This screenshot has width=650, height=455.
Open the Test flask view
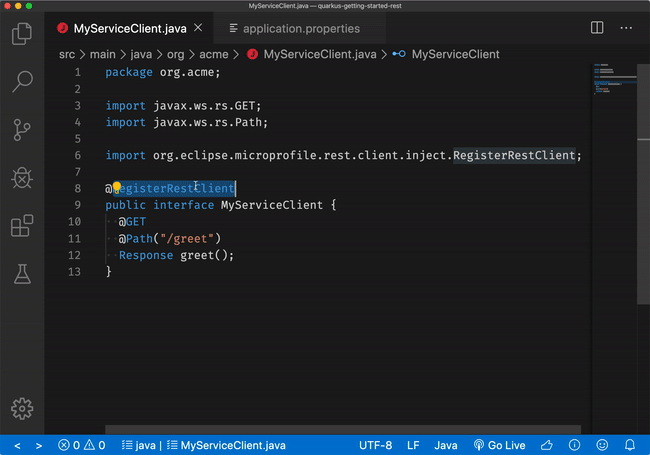22,273
